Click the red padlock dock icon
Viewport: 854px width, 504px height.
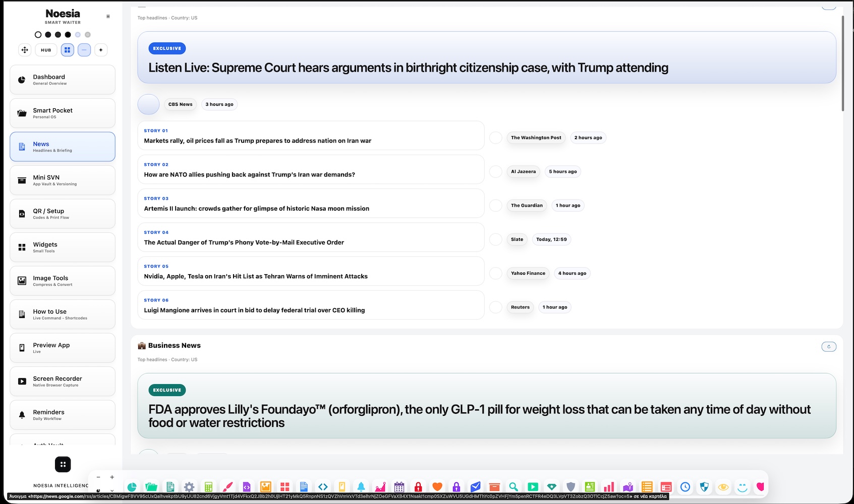418,487
